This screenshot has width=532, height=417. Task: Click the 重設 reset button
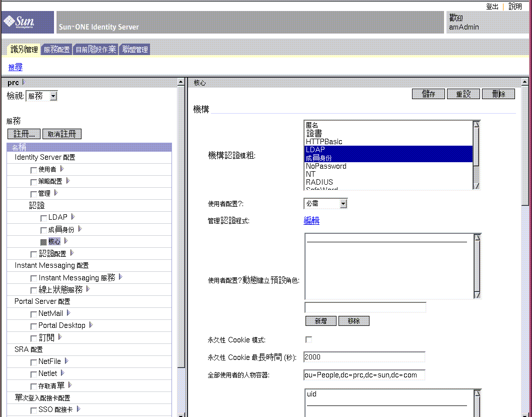tap(463, 94)
